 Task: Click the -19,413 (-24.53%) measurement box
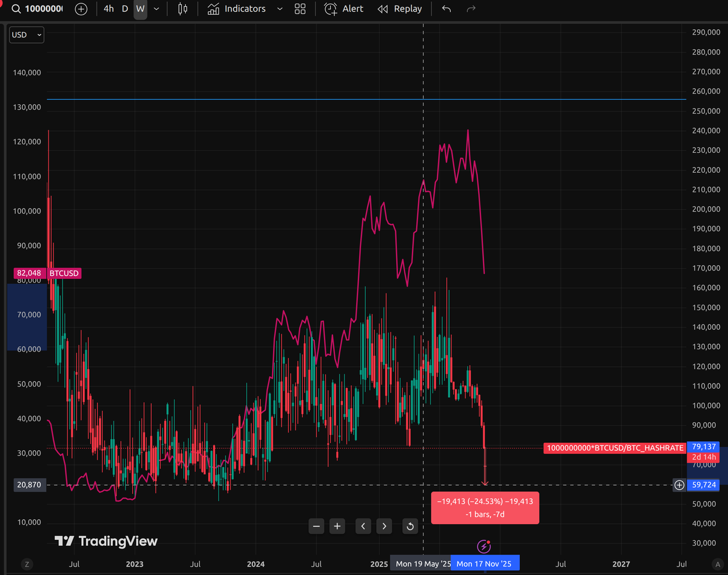[x=485, y=508]
